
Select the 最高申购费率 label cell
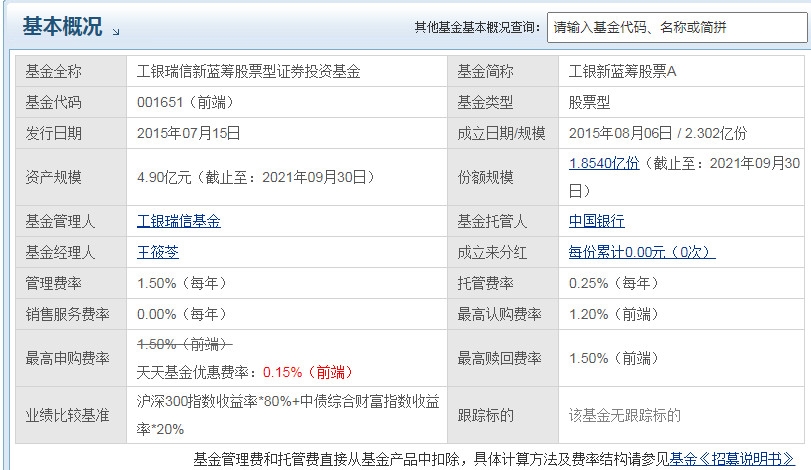click(x=71, y=358)
